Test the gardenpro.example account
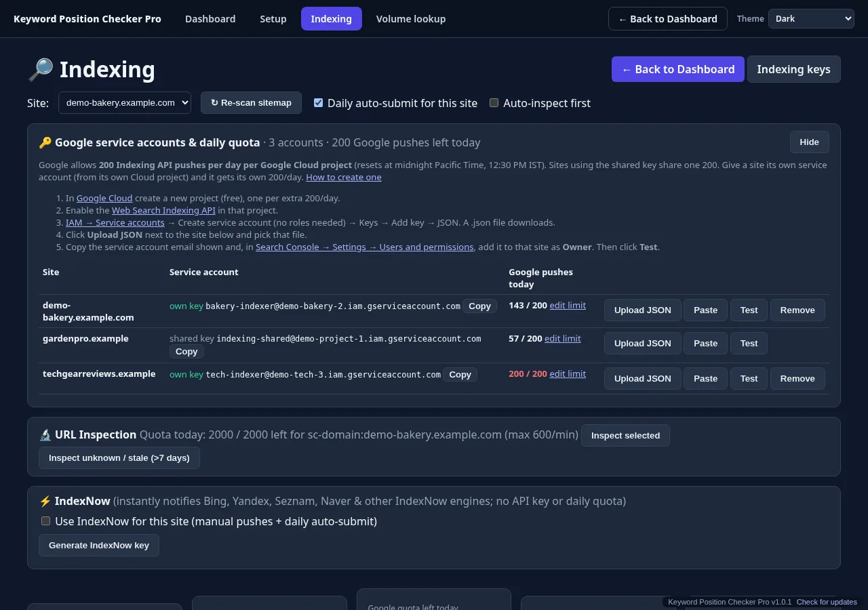This screenshot has width=868, height=610. click(749, 343)
